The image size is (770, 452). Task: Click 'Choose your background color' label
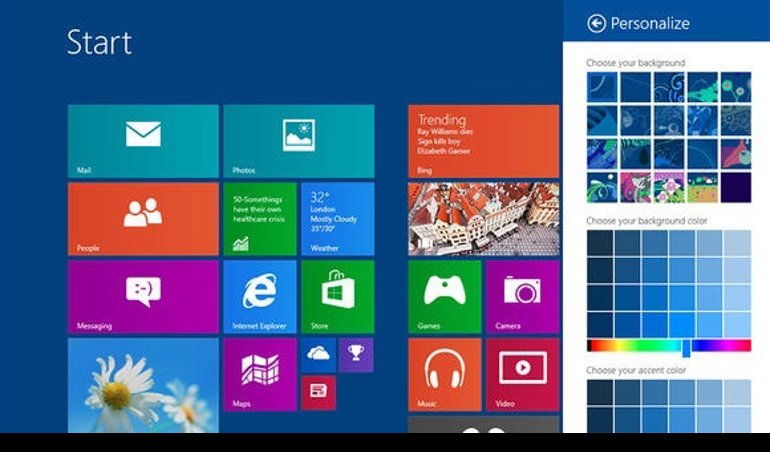point(647,221)
